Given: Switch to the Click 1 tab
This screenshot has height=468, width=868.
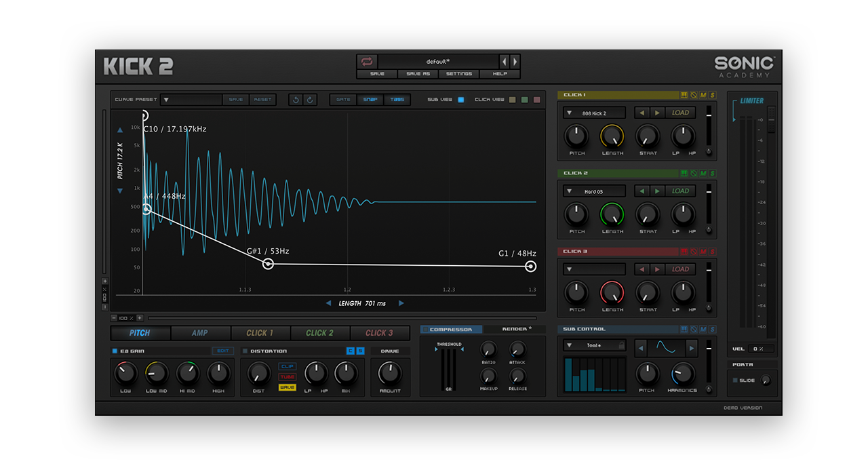Looking at the screenshot, I should click(260, 333).
